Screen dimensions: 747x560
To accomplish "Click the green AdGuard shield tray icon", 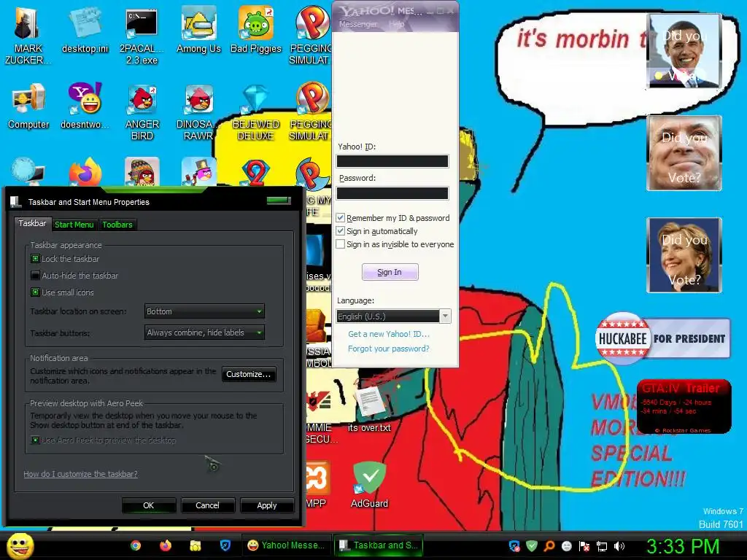I will [532, 546].
